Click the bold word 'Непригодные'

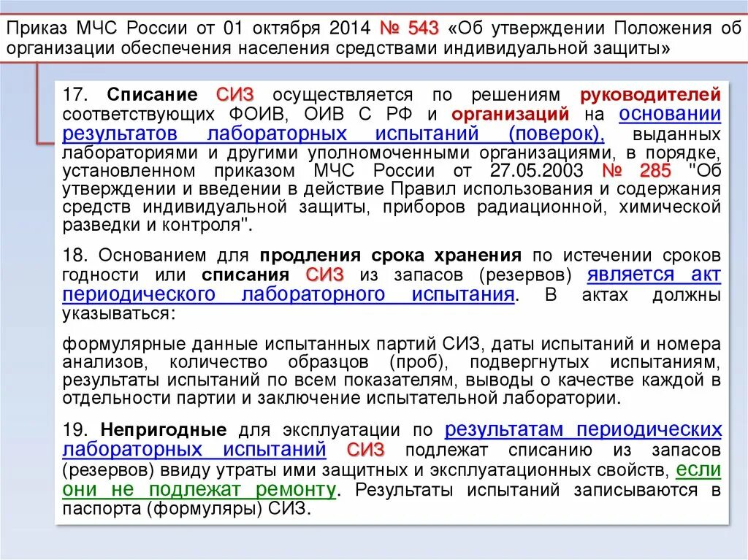[164, 430]
